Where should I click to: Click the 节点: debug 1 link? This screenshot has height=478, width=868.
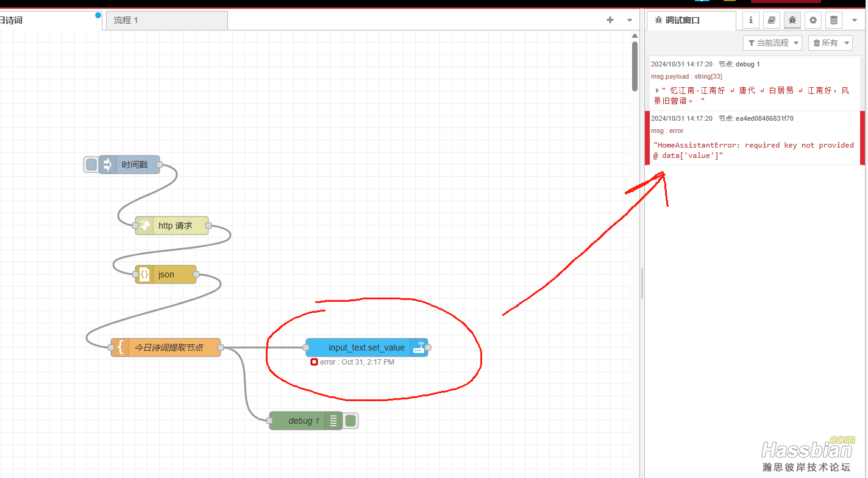coord(739,64)
